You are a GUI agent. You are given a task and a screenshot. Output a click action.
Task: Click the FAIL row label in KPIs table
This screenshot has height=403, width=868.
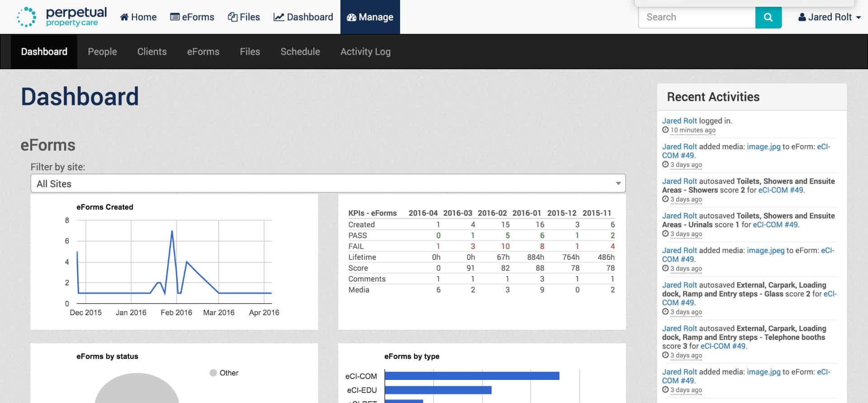click(x=356, y=246)
